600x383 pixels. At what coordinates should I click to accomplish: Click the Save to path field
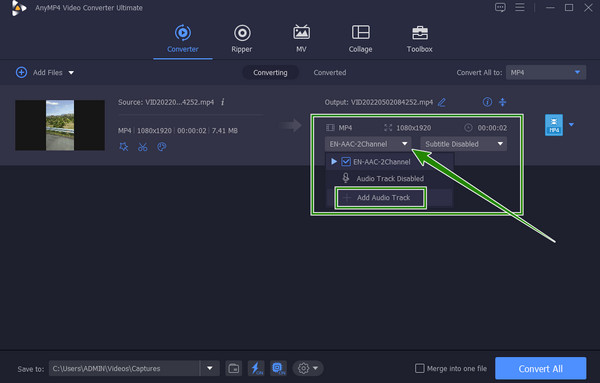coord(124,368)
